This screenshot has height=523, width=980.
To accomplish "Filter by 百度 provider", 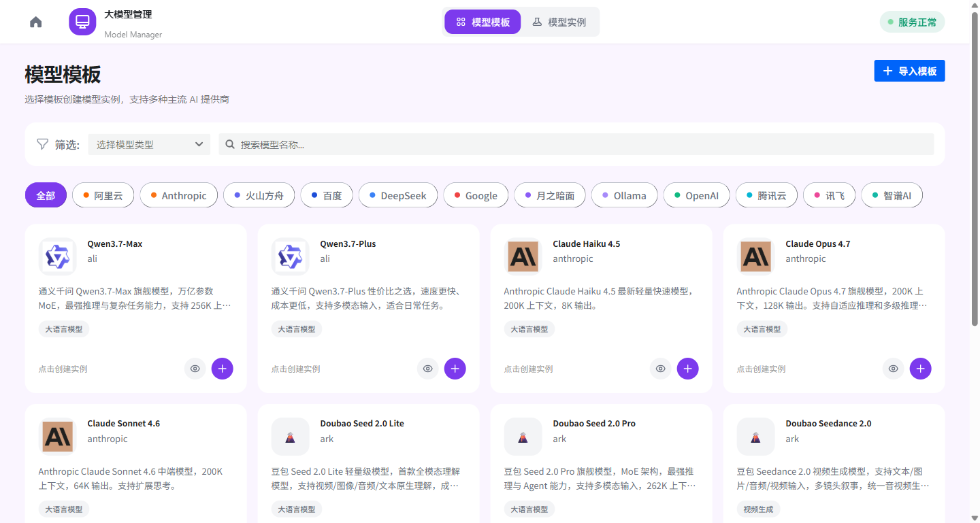I will pyautogui.click(x=327, y=195).
